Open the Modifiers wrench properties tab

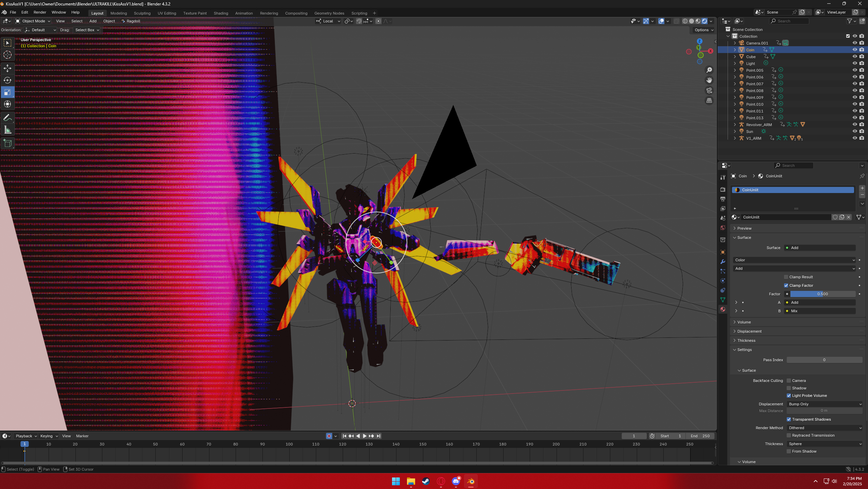pos(723,262)
